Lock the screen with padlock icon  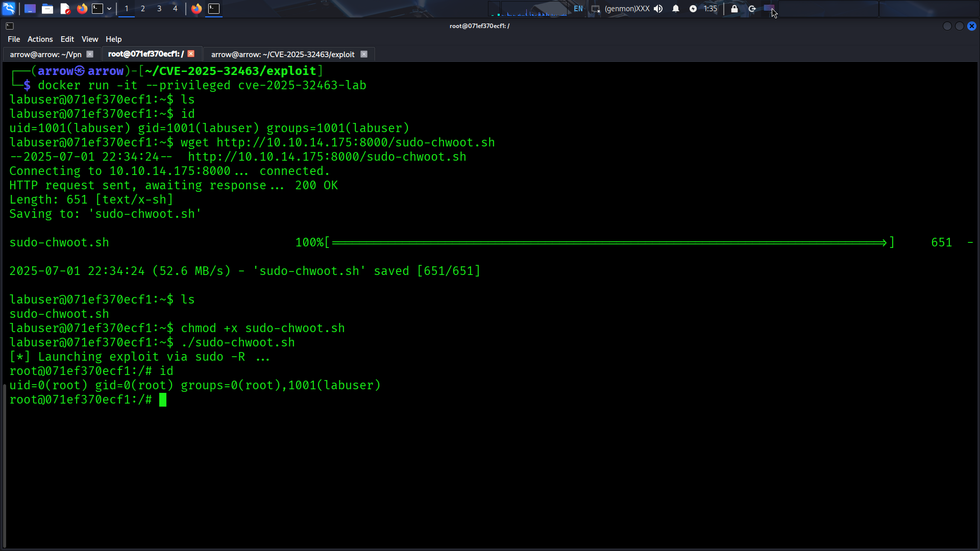pos(734,9)
